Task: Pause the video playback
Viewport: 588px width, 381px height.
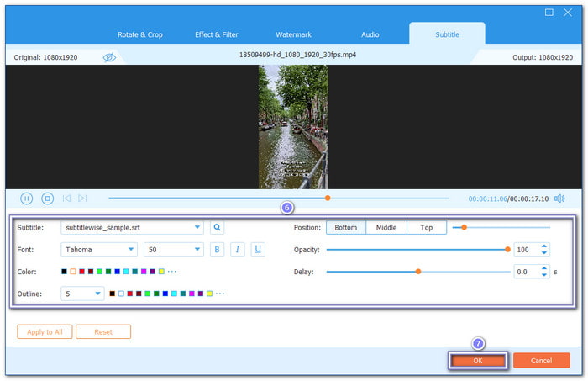Action: point(26,198)
